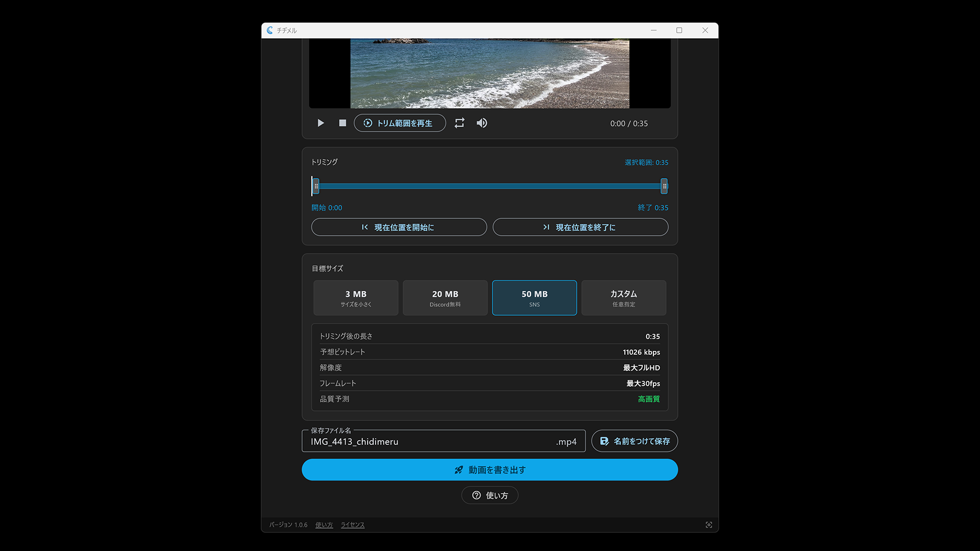Screen dimensions: 980x551
Task: Open the 使い方 footer link
Action: (x=324, y=525)
